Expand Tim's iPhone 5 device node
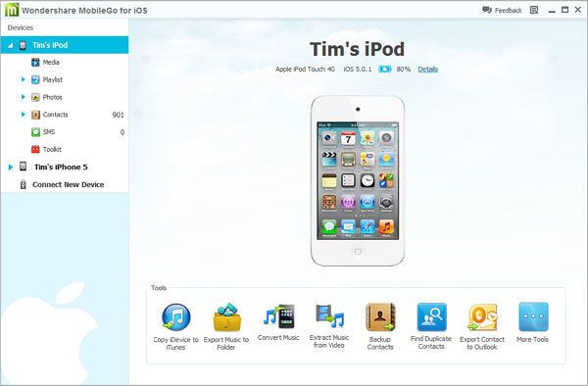Image resolution: width=588 pixels, height=386 pixels. click(x=11, y=168)
